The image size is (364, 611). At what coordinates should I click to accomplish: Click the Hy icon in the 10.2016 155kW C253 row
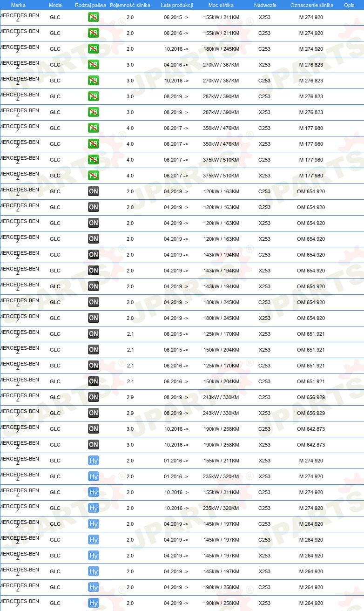pos(94,493)
